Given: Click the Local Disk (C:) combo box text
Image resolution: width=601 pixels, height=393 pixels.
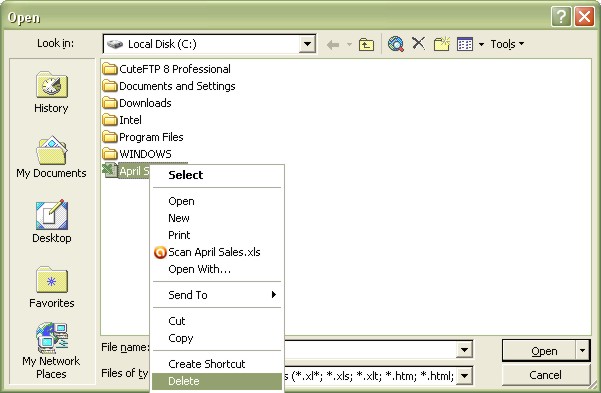Looking at the screenshot, I should (x=163, y=44).
